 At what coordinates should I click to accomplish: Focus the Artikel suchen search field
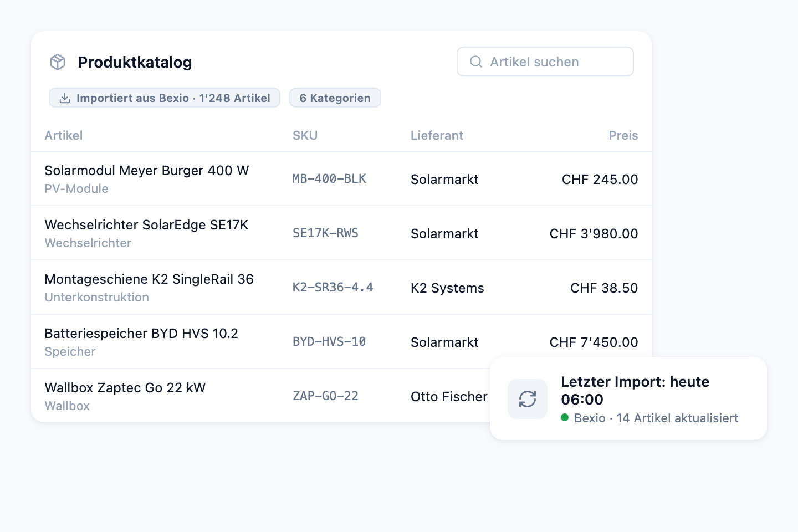545,62
